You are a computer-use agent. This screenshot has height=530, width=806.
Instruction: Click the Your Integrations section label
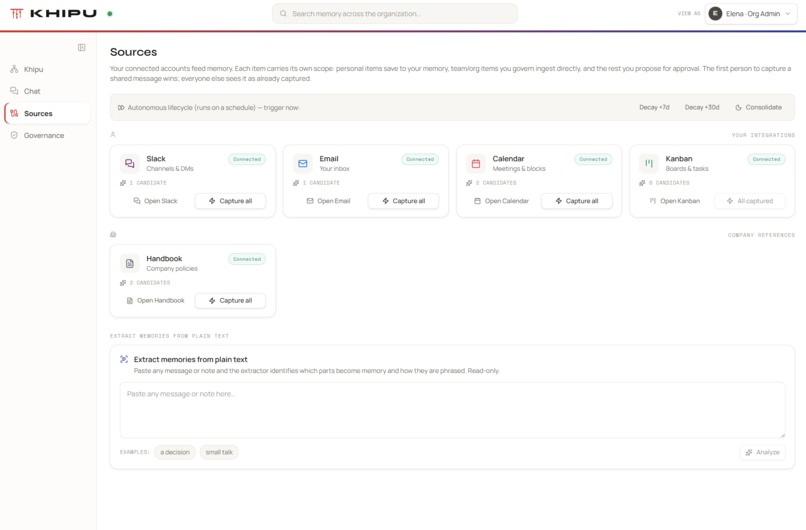click(x=763, y=135)
